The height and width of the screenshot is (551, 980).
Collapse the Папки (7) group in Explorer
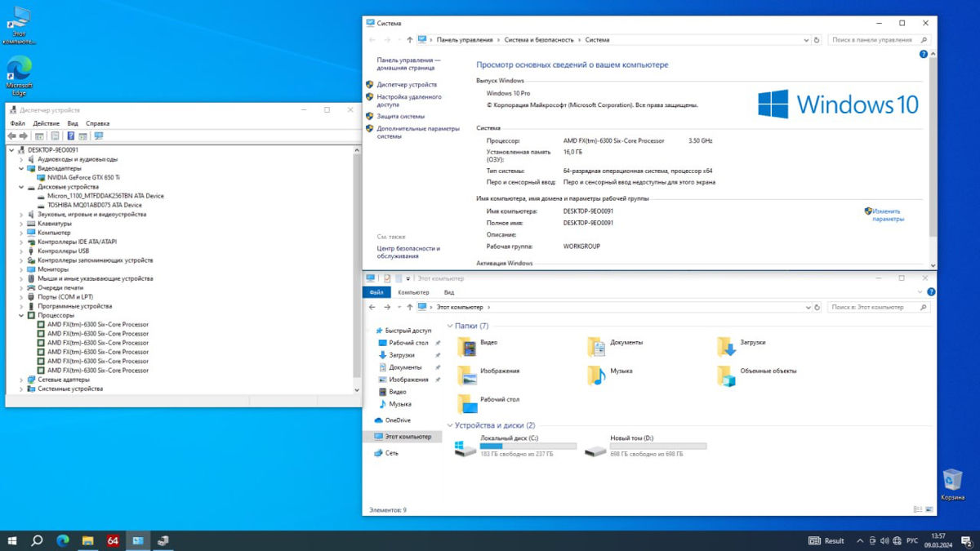tap(450, 326)
